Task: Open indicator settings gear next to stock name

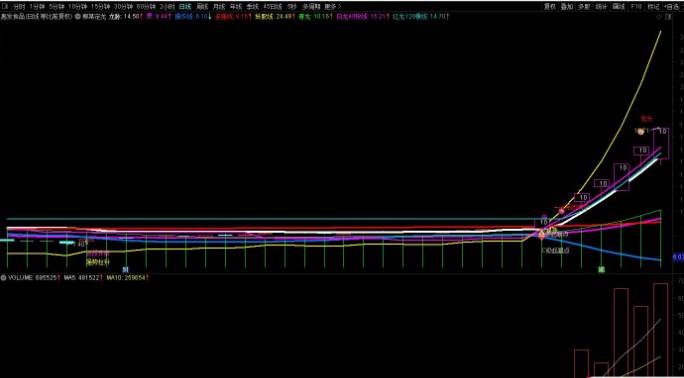Action: [77, 17]
